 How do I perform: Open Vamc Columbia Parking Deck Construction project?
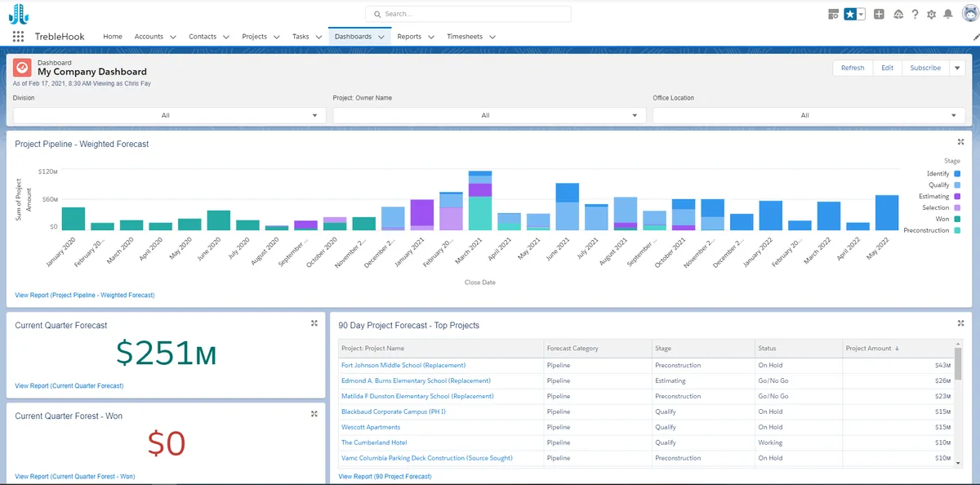coord(427,458)
